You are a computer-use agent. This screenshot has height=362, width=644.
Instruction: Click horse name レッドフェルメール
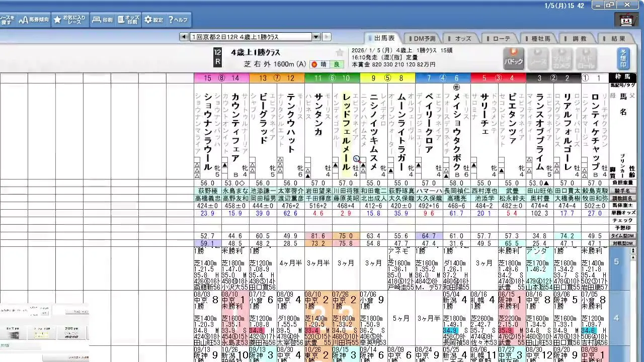(x=346, y=132)
